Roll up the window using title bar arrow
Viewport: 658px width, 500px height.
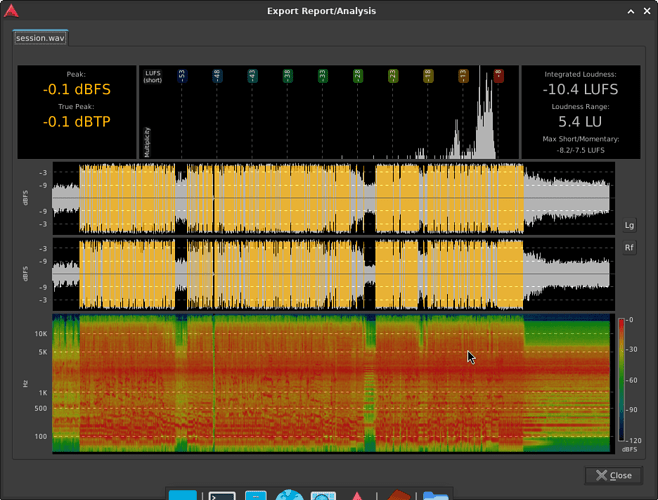630,11
